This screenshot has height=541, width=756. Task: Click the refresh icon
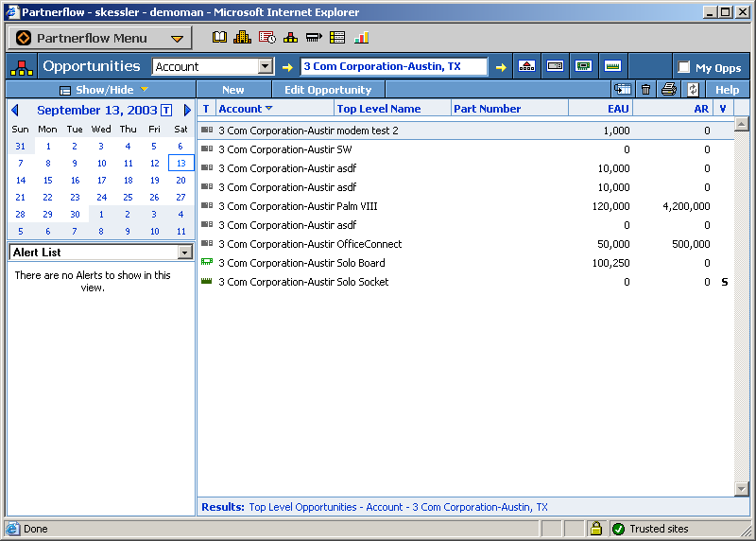[693, 89]
